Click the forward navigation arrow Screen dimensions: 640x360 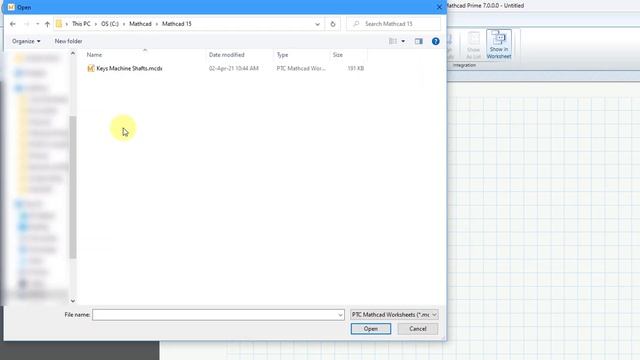27,24
